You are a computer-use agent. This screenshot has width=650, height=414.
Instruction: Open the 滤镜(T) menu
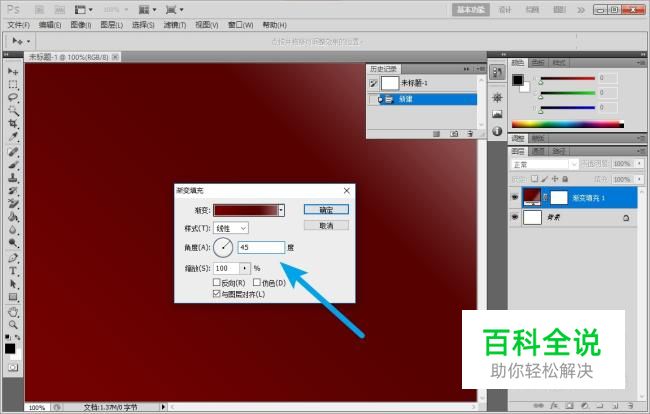pos(175,25)
